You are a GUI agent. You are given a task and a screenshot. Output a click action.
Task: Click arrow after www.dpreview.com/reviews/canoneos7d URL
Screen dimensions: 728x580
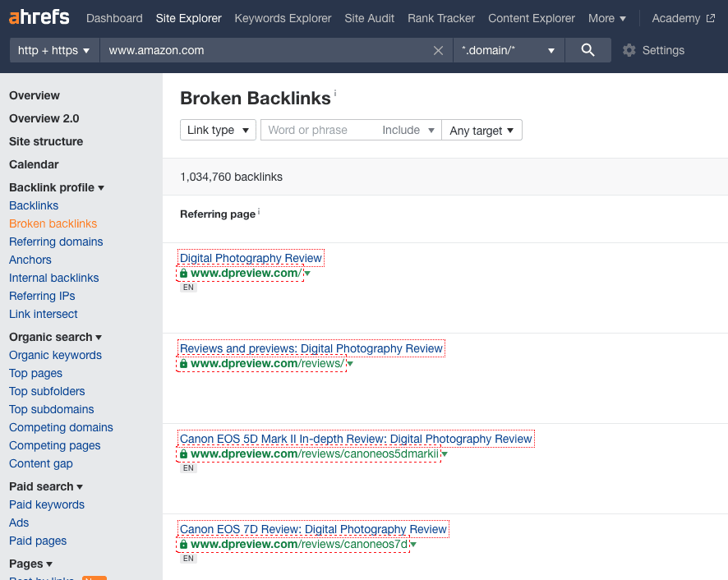[413, 545]
